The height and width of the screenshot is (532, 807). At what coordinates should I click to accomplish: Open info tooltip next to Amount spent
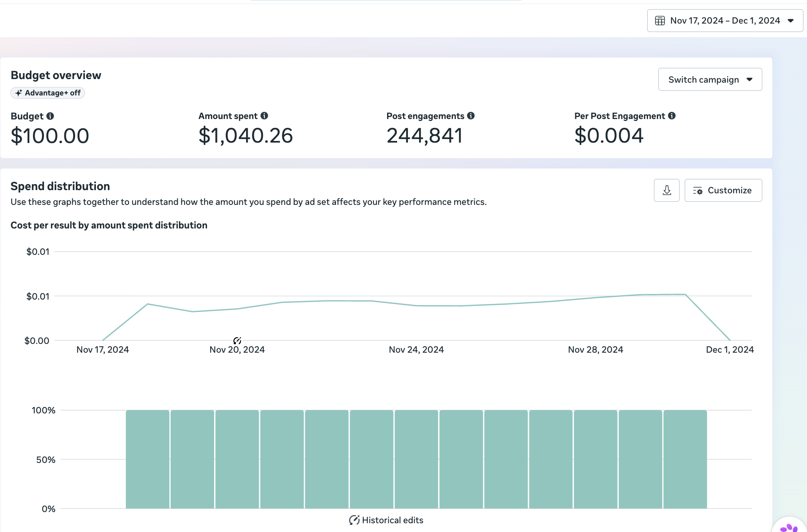click(x=264, y=116)
